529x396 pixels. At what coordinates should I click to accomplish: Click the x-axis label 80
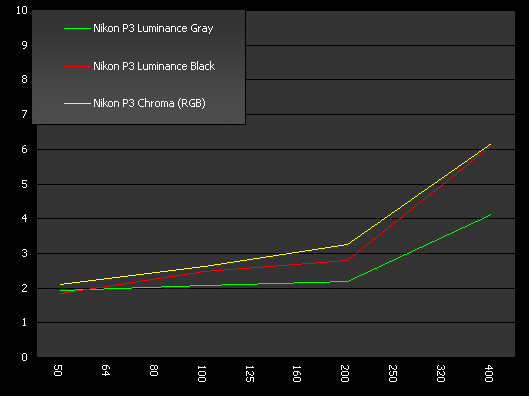[154, 370]
